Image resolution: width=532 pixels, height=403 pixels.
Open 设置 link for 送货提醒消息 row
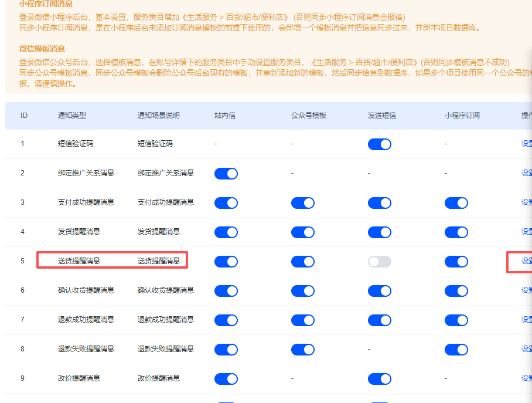tap(526, 261)
